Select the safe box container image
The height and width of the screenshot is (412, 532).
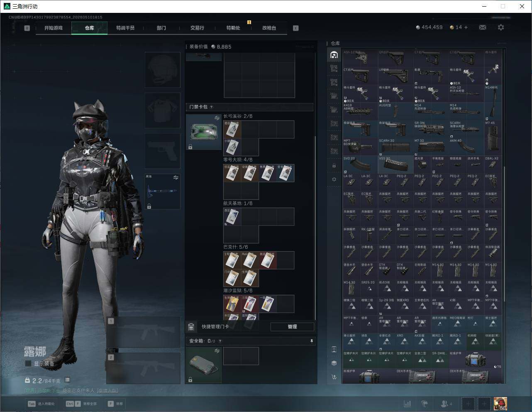pyautogui.click(x=203, y=365)
